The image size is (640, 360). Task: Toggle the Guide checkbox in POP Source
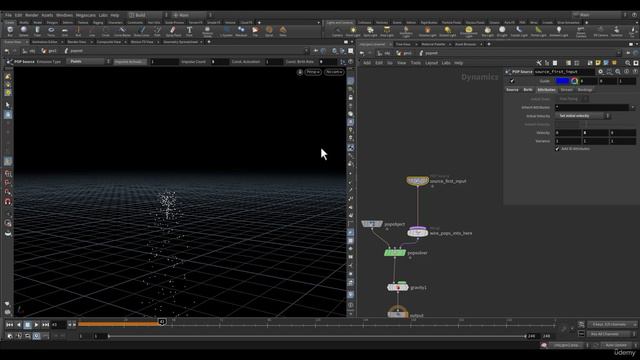point(512,81)
